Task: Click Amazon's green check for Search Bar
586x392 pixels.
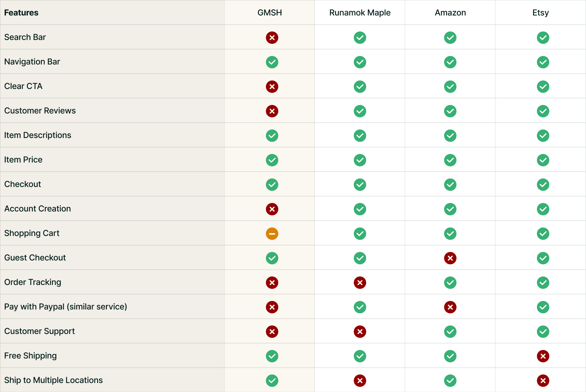Action: (x=450, y=38)
